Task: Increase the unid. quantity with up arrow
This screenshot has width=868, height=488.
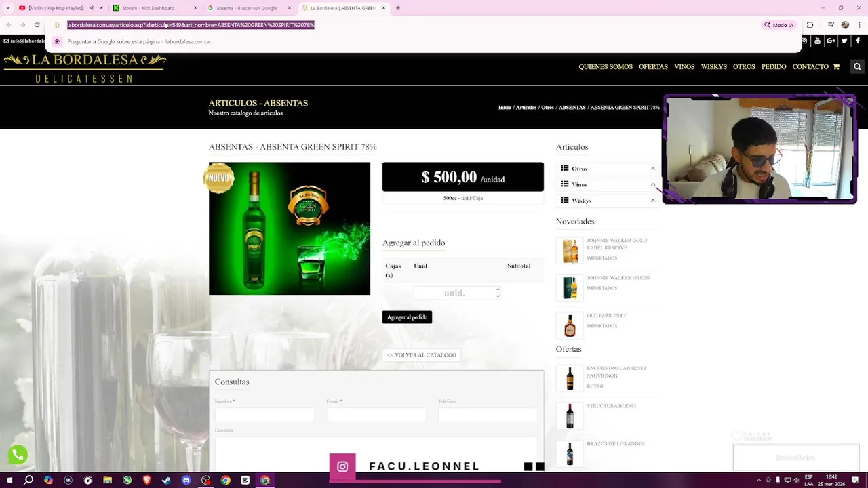Action: (x=498, y=289)
